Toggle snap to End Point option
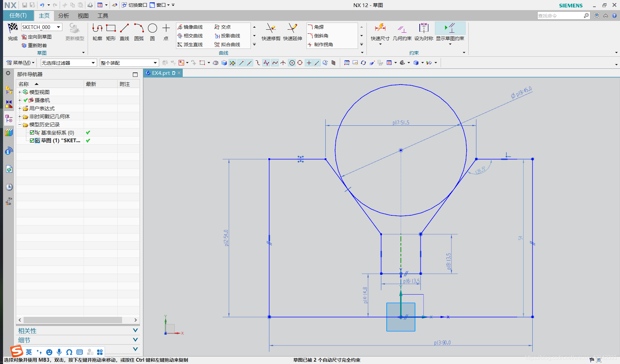Image resolution: width=620 pixels, height=364 pixels. (x=241, y=63)
